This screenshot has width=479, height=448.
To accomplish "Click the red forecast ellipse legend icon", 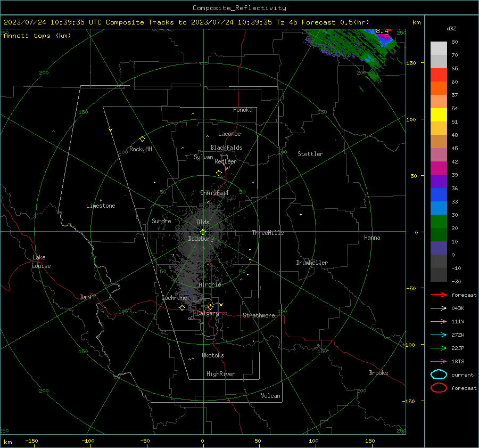I will point(439,388).
